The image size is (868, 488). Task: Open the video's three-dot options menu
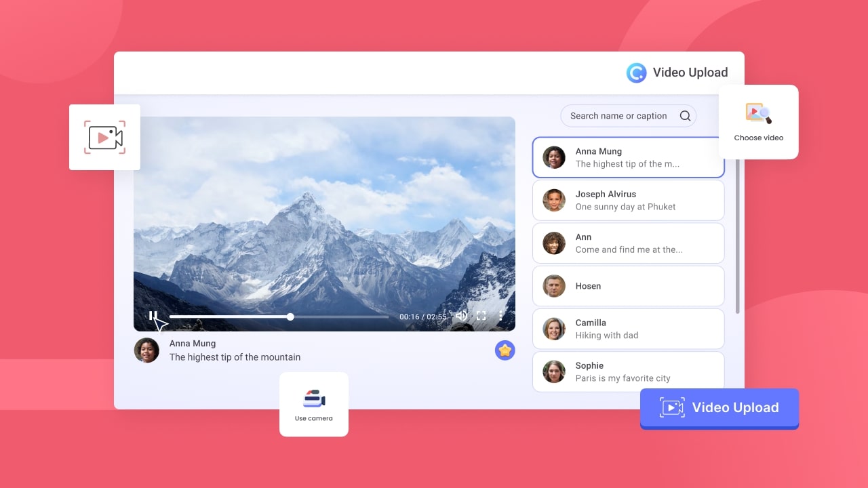pos(501,316)
